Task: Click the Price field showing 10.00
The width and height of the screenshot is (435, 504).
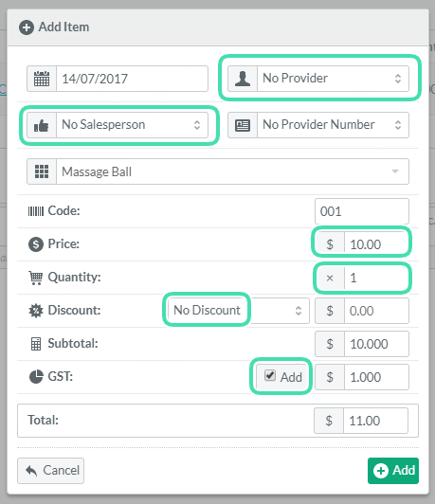Action: (x=376, y=244)
